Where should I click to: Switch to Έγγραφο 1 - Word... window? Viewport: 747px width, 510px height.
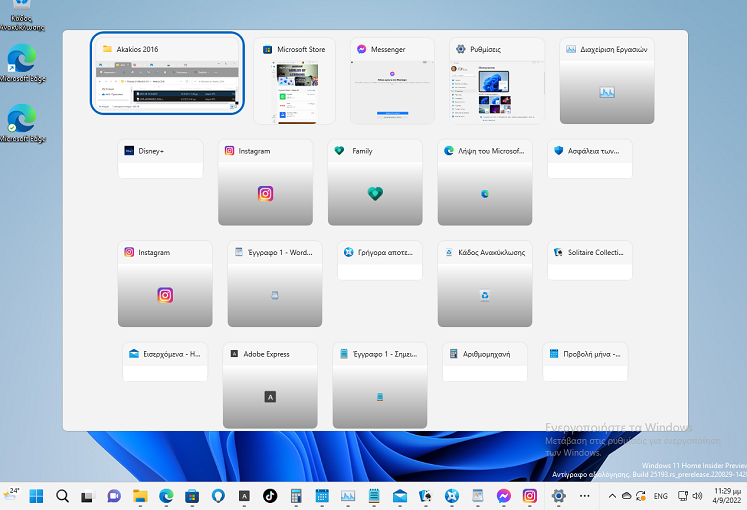coord(275,284)
